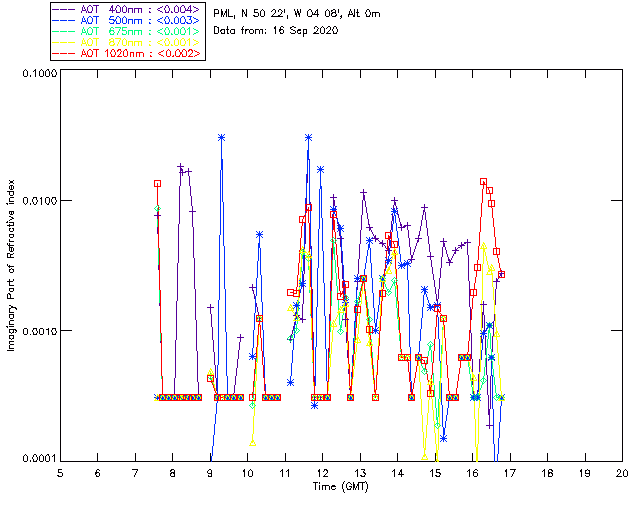
Task: Click the 'Data from: 16 Sep 2020' label
Action: 276,31
